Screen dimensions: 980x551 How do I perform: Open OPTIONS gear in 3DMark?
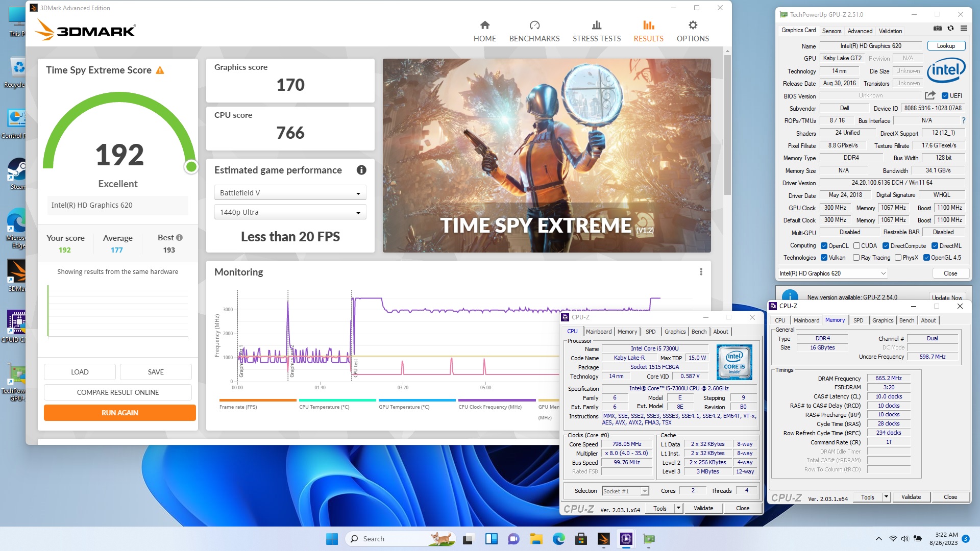click(692, 31)
